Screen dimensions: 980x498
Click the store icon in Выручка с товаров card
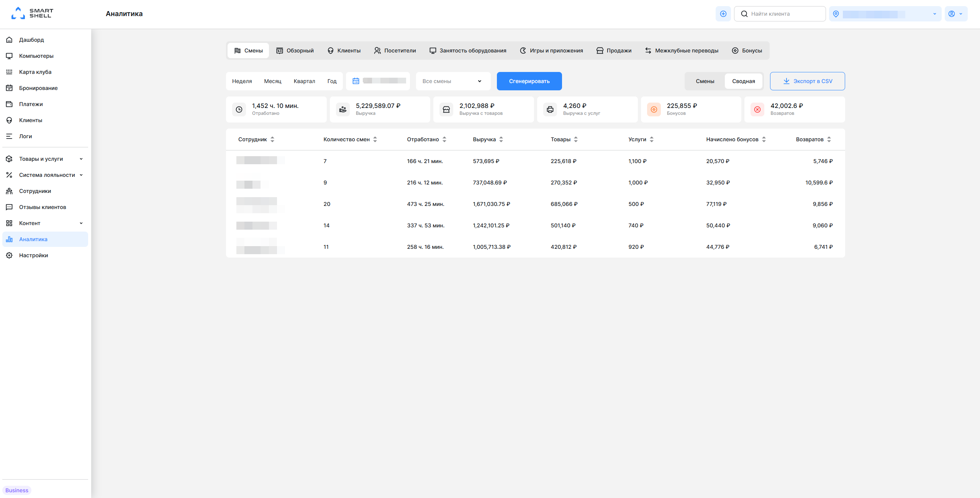point(446,109)
